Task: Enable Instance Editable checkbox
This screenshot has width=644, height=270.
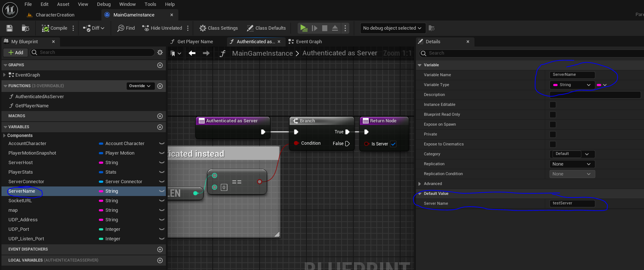Action: 553,105
